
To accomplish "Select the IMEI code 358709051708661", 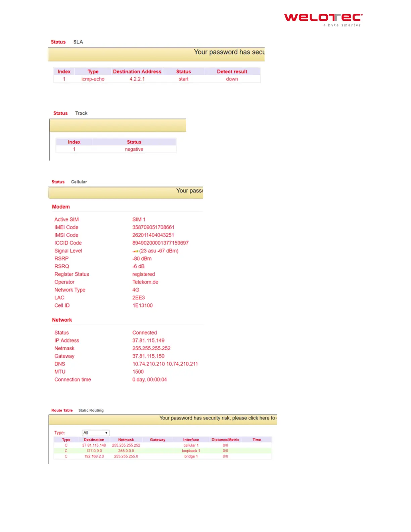I will tap(153, 227).
